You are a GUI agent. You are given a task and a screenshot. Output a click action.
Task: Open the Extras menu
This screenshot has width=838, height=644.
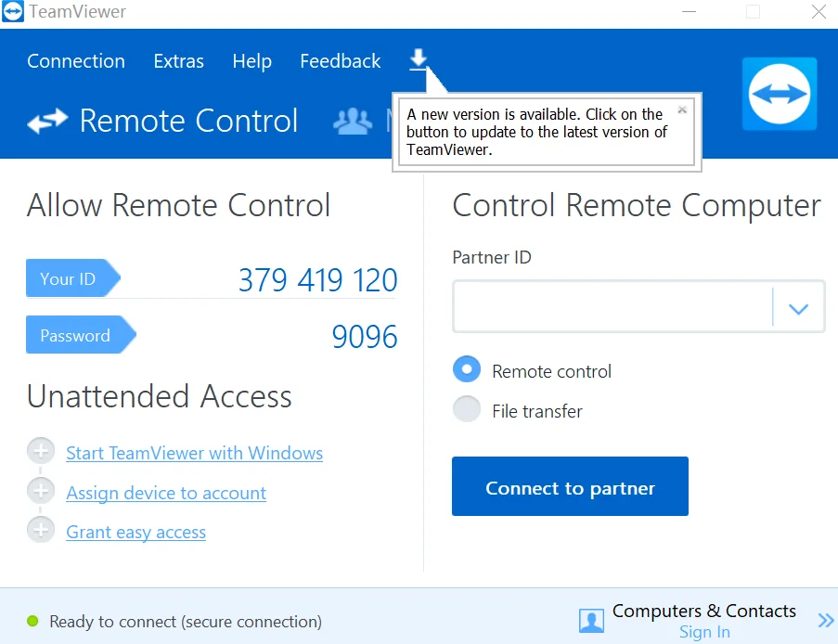pos(178,61)
